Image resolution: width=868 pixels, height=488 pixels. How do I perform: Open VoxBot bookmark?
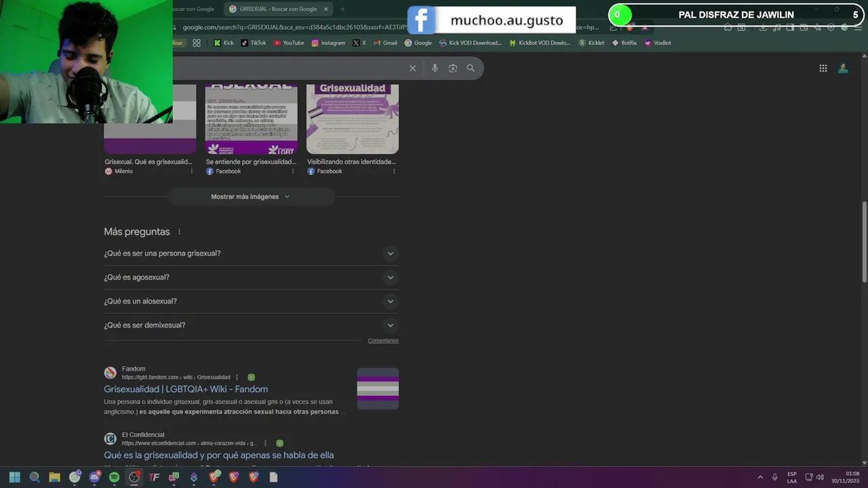[x=658, y=43]
